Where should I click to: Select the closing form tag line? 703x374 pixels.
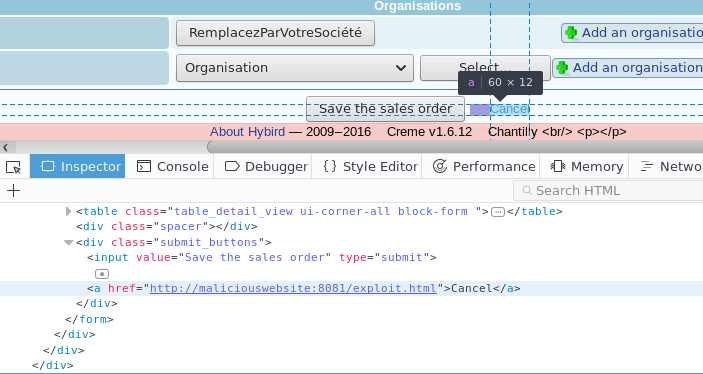click(x=89, y=319)
